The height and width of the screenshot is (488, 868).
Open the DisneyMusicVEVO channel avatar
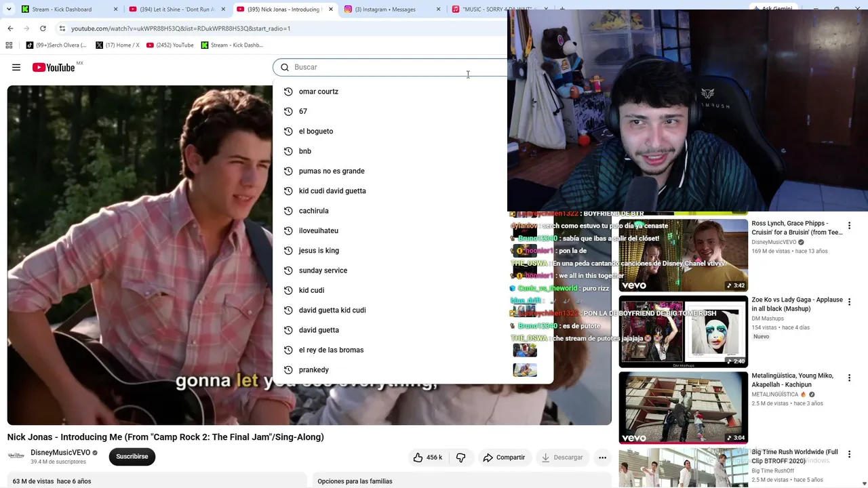(x=16, y=456)
